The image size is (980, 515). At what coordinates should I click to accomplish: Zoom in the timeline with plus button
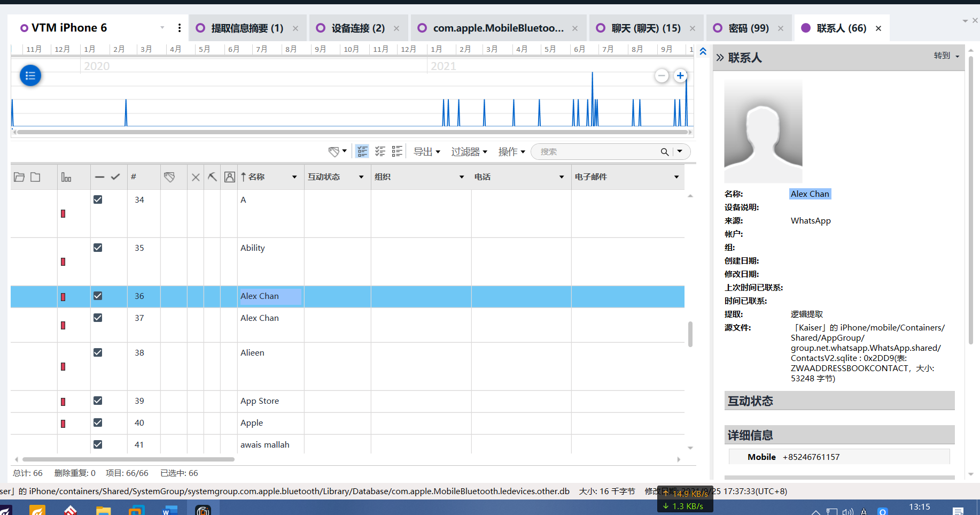pyautogui.click(x=680, y=75)
